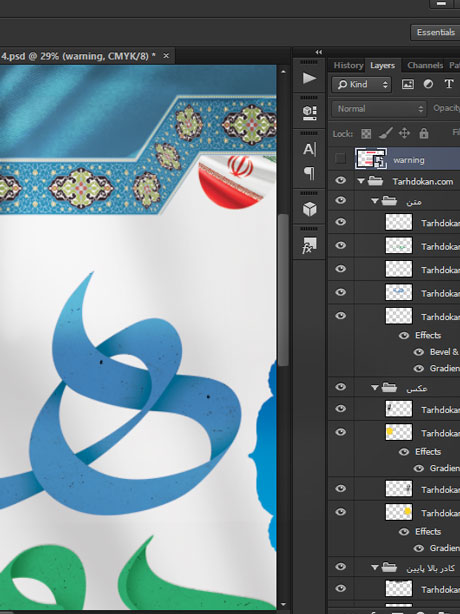
Task: Open the Essentials workspace switcher
Action: tap(435, 33)
